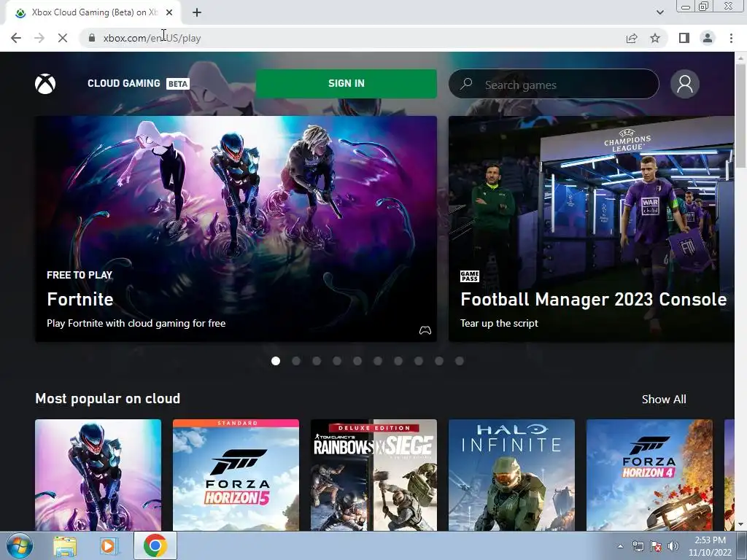The width and height of the screenshot is (747, 560).
Task: Click the green SIGN IN button
Action: click(347, 84)
